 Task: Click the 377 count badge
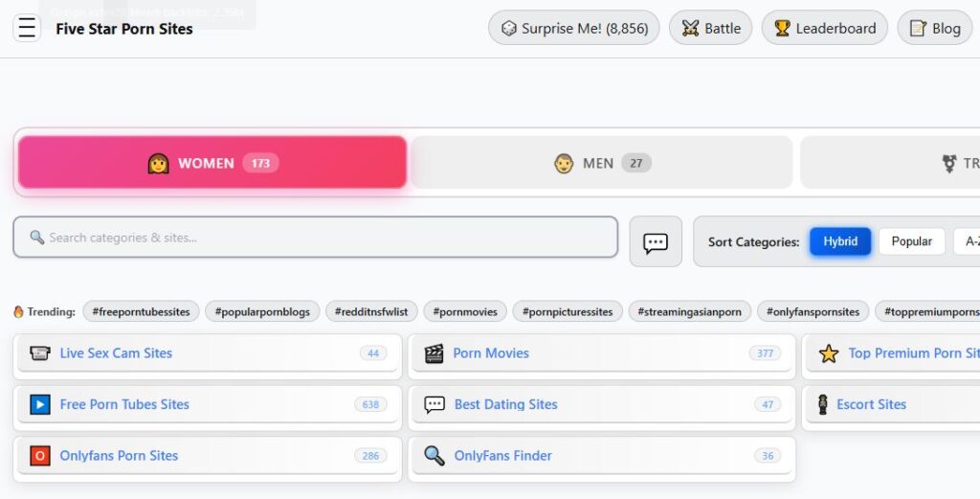coord(765,353)
